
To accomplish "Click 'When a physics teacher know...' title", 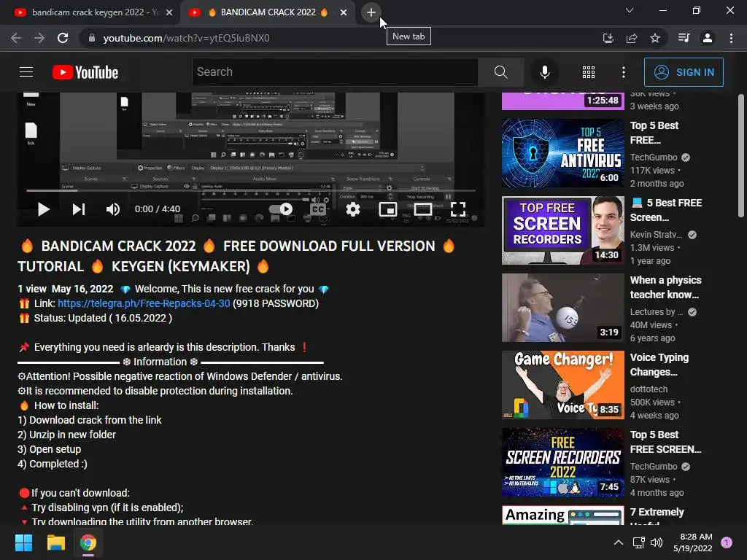I will coord(665,287).
